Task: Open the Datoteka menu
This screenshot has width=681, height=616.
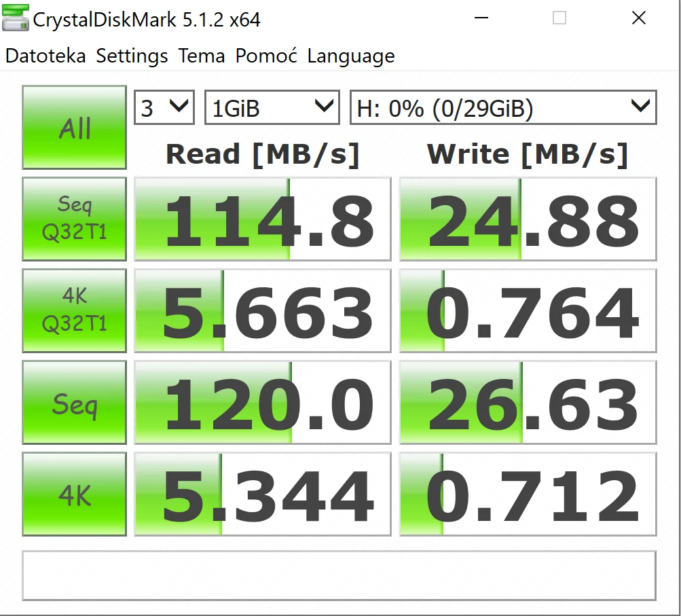Action: click(45, 56)
